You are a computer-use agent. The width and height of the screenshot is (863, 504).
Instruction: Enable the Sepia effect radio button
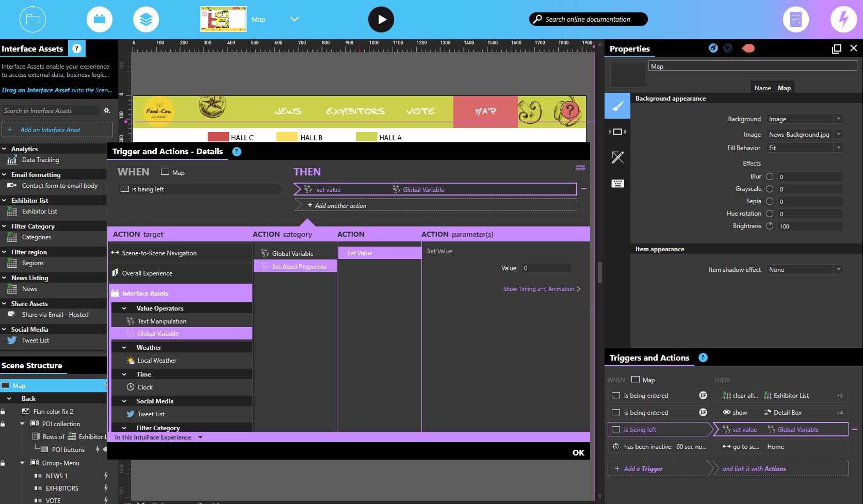770,201
